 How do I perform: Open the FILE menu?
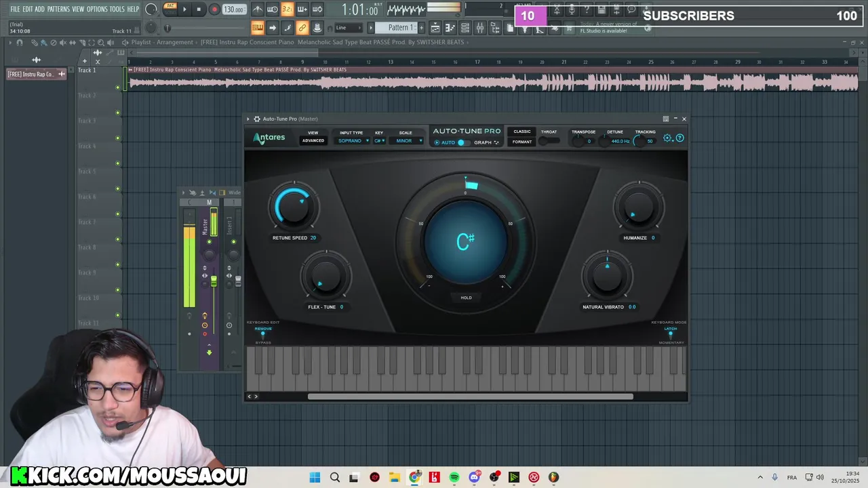point(15,9)
